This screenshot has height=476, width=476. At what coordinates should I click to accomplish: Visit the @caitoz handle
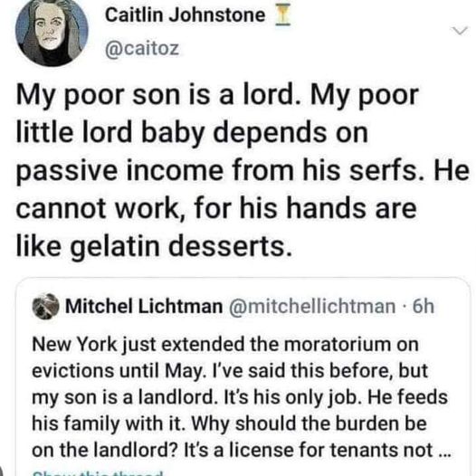point(142,49)
